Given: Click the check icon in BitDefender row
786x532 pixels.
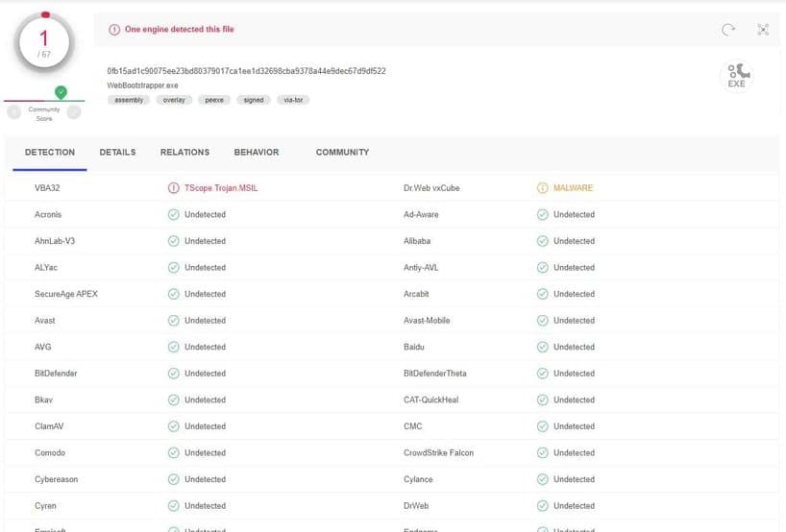Looking at the screenshot, I should point(174,374).
